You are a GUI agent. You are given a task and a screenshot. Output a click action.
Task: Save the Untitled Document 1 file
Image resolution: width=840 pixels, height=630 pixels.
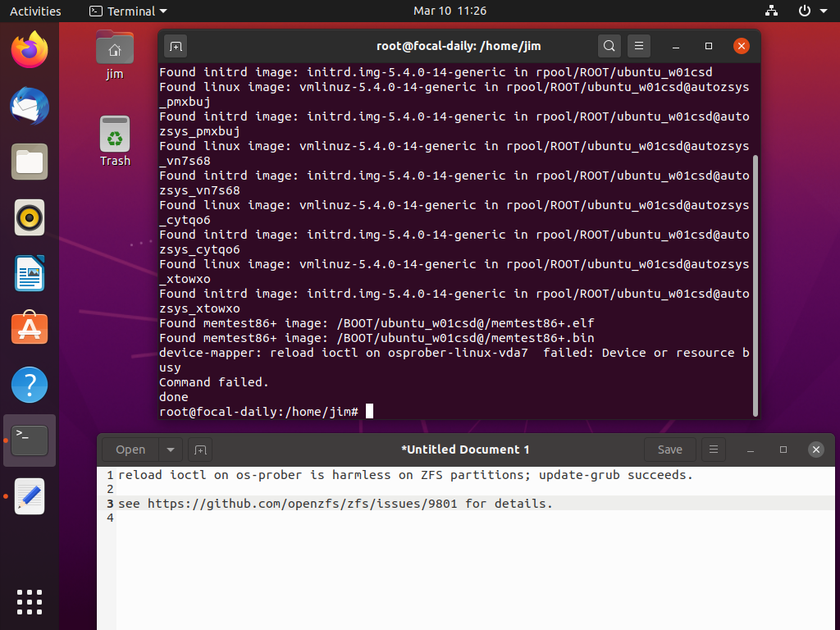click(x=669, y=450)
